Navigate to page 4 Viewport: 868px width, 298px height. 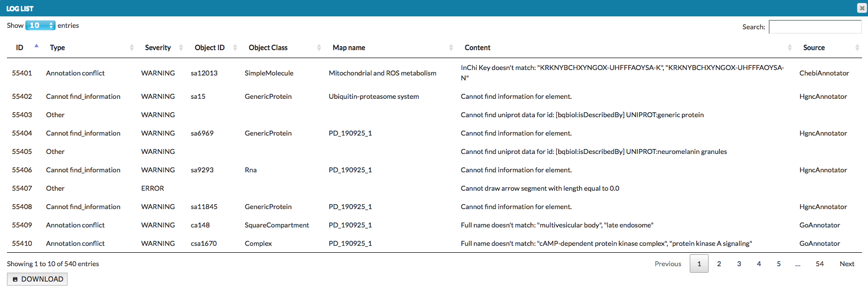759,264
